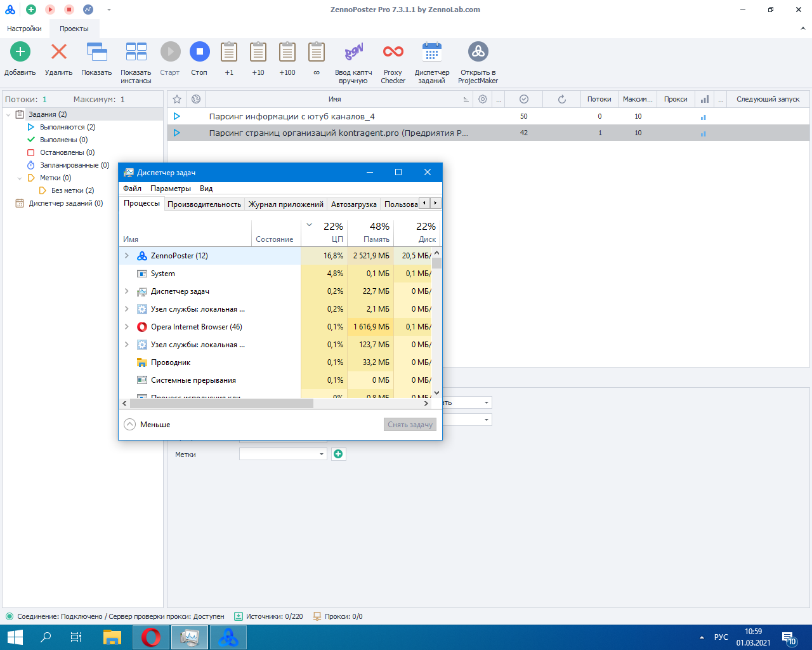Select Запланированные (0) tree item
The height and width of the screenshot is (650, 812).
pos(68,165)
